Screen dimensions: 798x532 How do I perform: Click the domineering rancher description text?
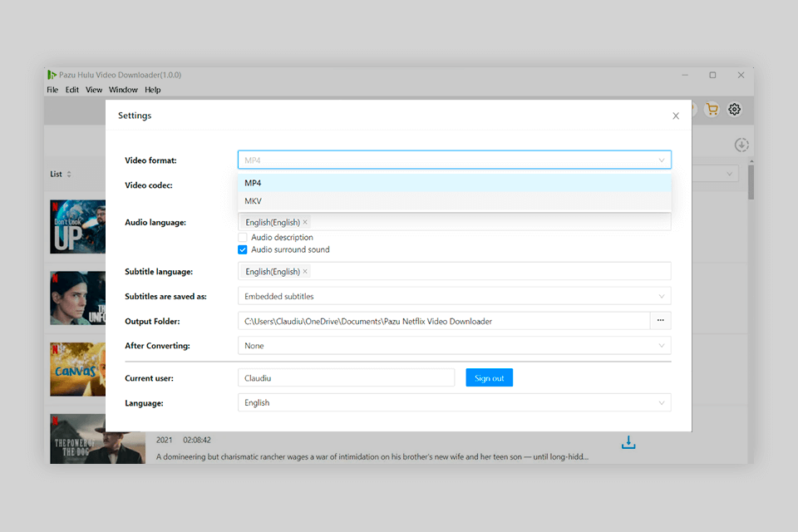point(372,456)
